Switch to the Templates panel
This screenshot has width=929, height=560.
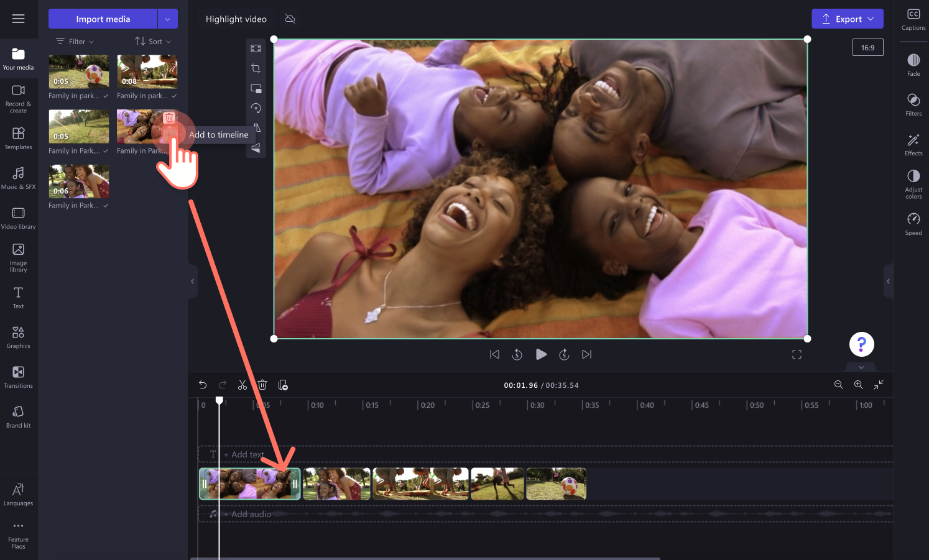coord(19,138)
